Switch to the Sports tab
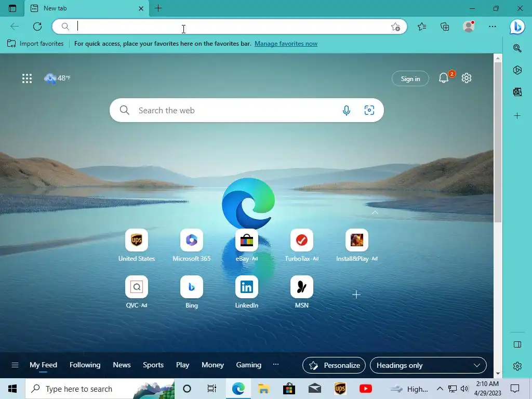The height and width of the screenshot is (399, 532). pos(153,365)
